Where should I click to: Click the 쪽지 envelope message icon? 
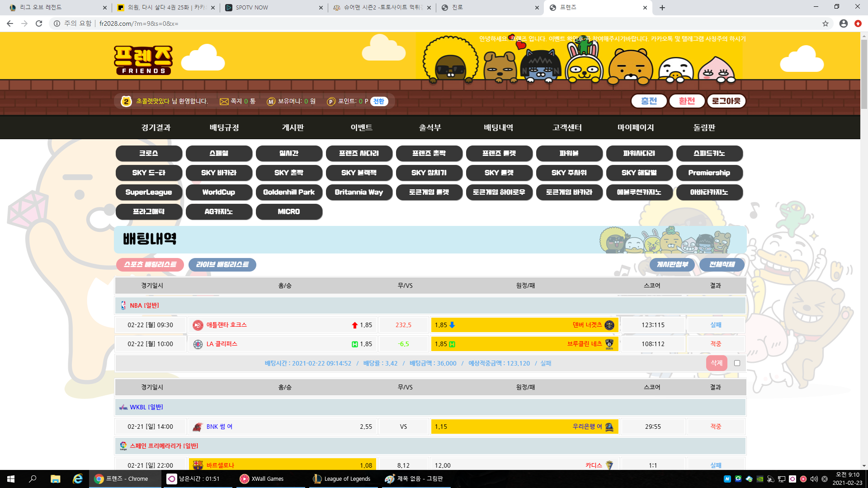pyautogui.click(x=224, y=102)
